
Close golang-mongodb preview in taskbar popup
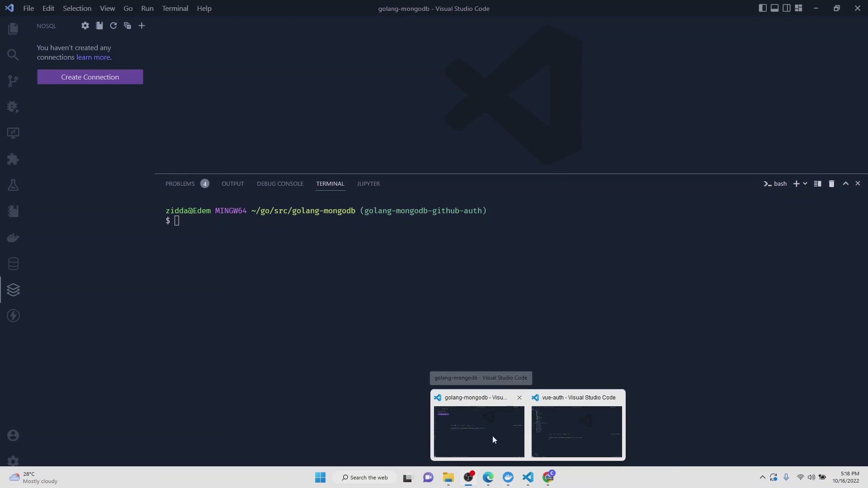click(519, 398)
